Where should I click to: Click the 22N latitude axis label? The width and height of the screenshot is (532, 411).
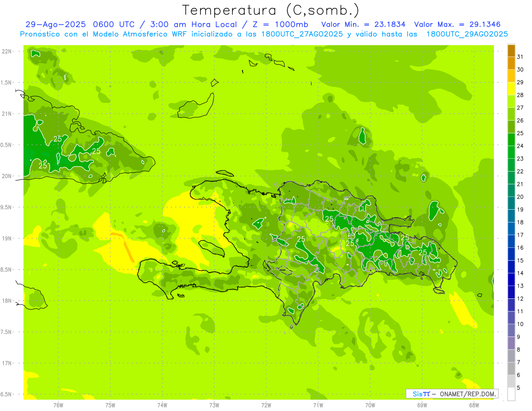click(7, 51)
